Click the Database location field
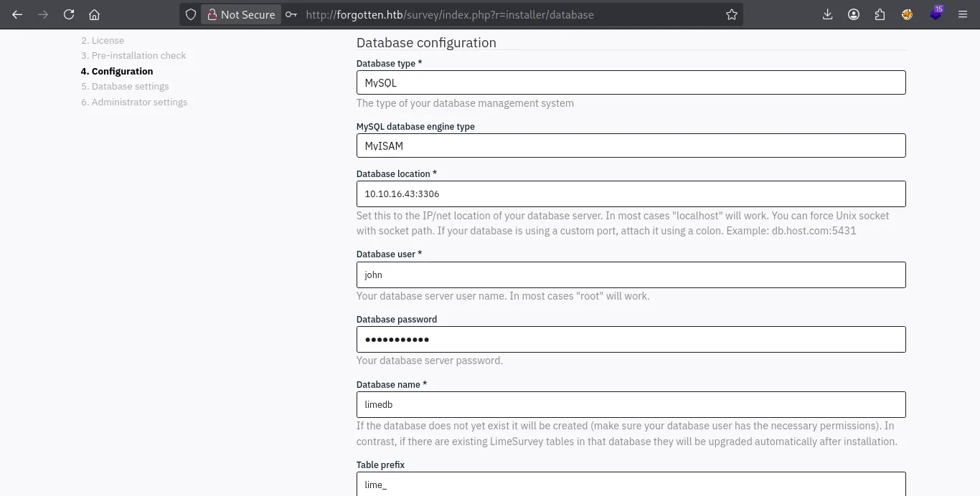 pyautogui.click(x=631, y=194)
